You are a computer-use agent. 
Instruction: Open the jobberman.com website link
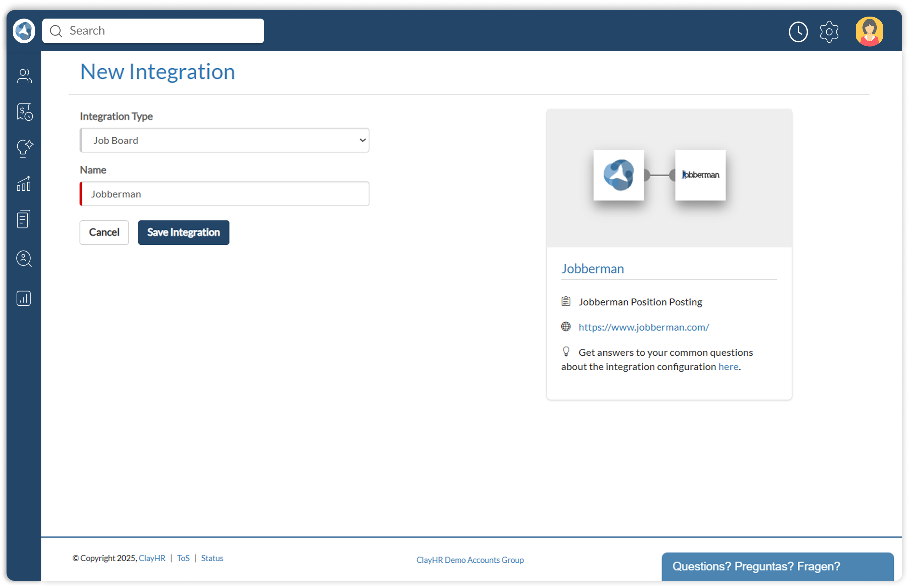643,327
